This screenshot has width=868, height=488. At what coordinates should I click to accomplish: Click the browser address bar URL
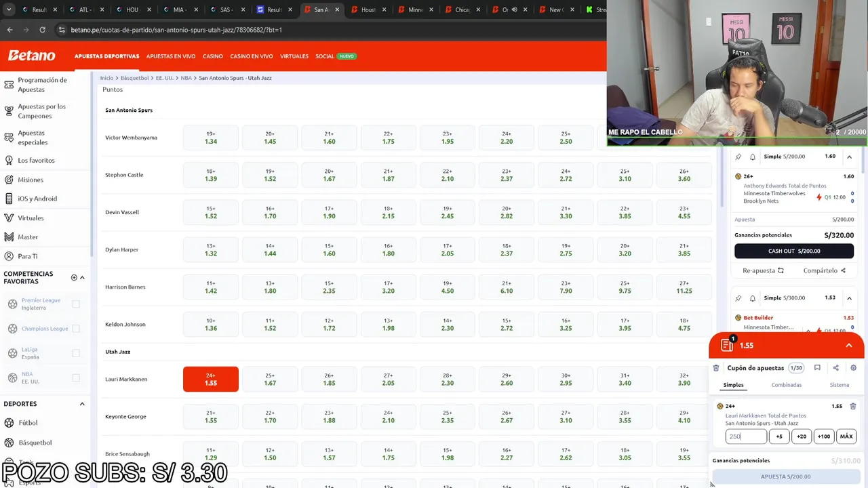(176, 30)
